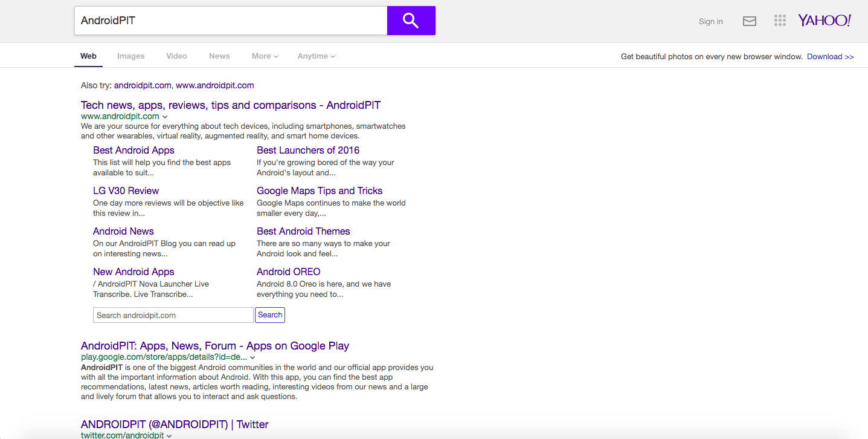Click the green www.androidpit.com URL text

click(x=120, y=116)
